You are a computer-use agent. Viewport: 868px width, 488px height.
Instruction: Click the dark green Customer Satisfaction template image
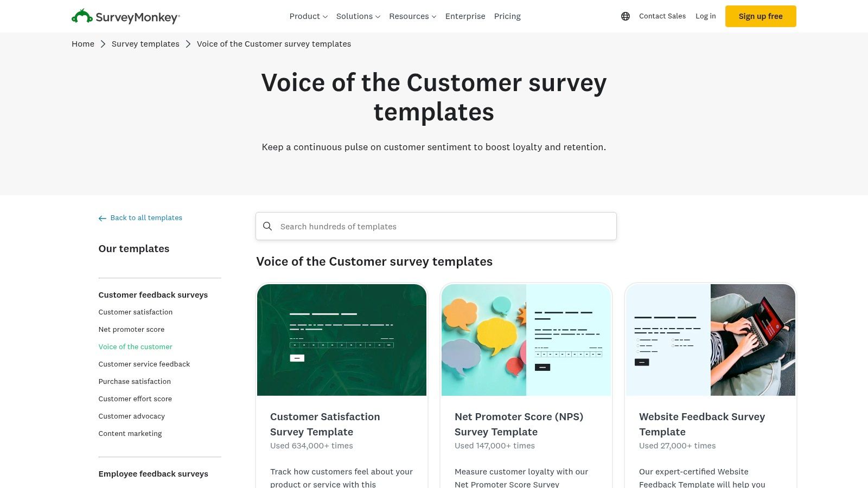[x=341, y=339]
